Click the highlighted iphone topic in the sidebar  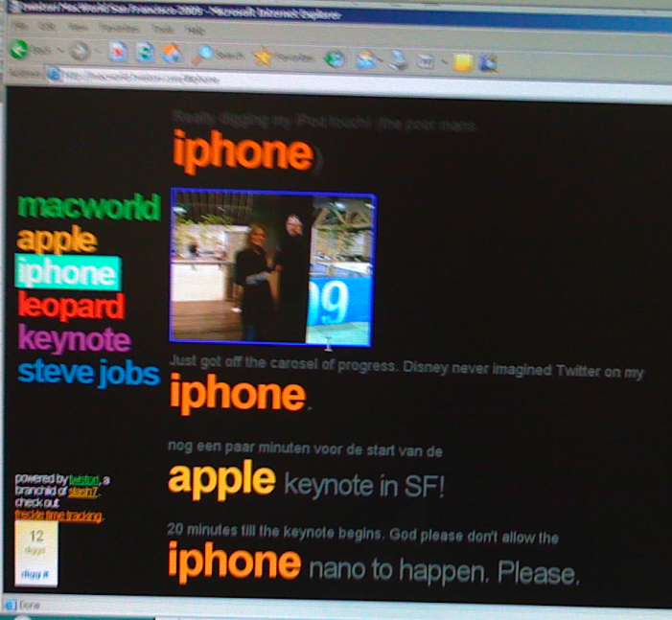coord(68,272)
